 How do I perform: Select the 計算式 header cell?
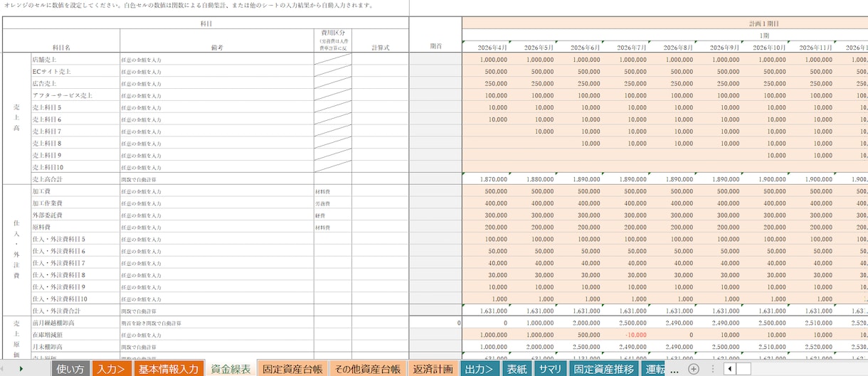380,47
